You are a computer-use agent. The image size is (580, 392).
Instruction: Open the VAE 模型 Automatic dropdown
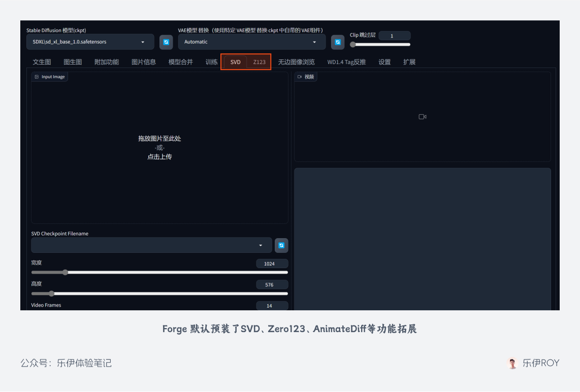(251, 42)
